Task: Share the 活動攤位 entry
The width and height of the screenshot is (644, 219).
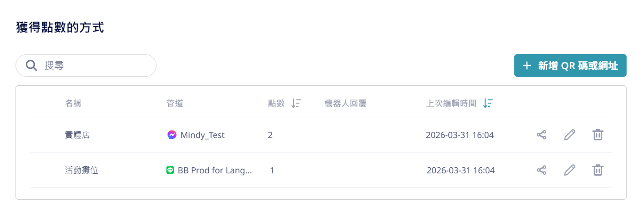Action: [541, 170]
